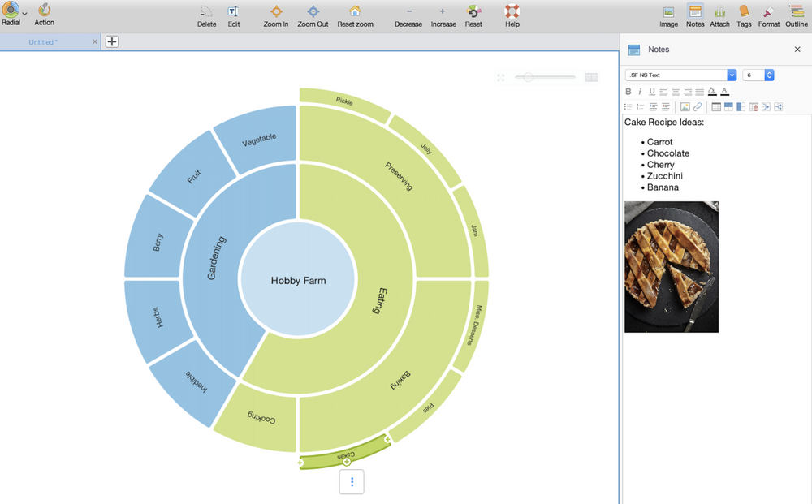Add a new tab with plus button
Image resolution: width=812 pixels, height=504 pixels.
click(112, 42)
